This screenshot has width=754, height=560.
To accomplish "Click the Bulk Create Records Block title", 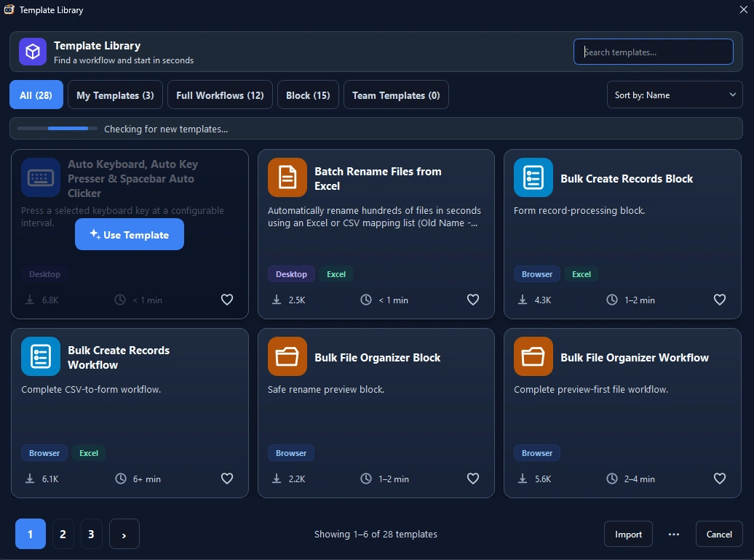I will pyautogui.click(x=627, y=178).
